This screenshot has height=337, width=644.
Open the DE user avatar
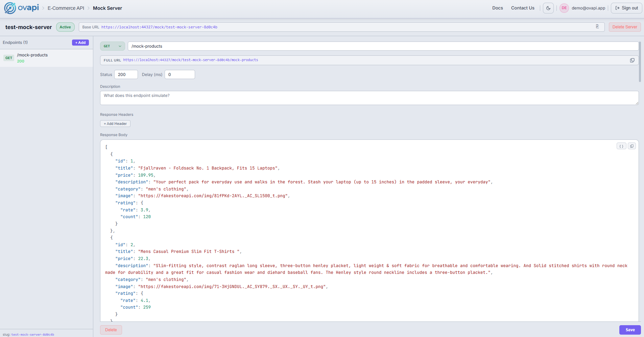[x=563, y=8]
